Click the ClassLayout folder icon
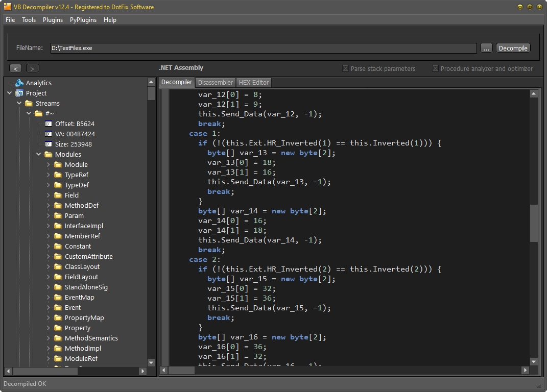The height and width of the screenshot is (392, 547). pyautogui.click(x=58, y=266)
